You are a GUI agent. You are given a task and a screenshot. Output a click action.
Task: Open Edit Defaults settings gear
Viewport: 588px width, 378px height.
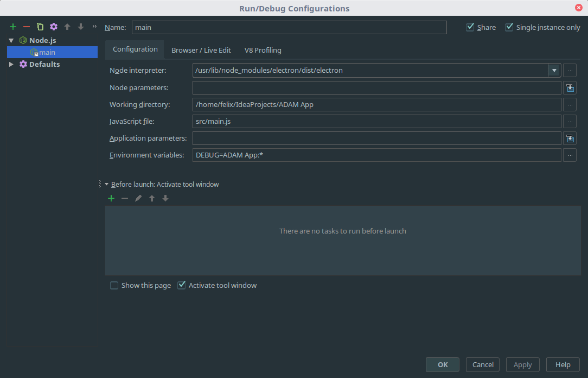53,26
